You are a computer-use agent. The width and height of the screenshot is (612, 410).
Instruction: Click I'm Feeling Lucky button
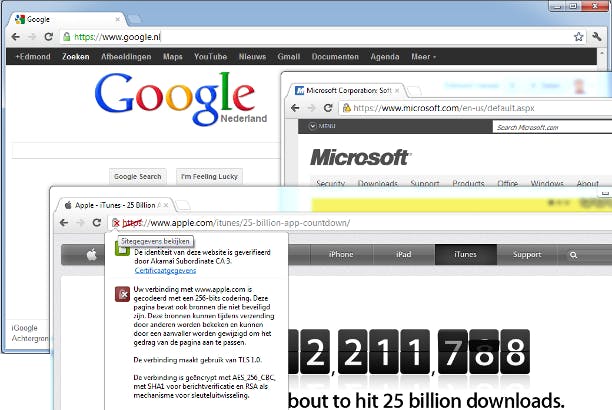click(x=209, y=176)
